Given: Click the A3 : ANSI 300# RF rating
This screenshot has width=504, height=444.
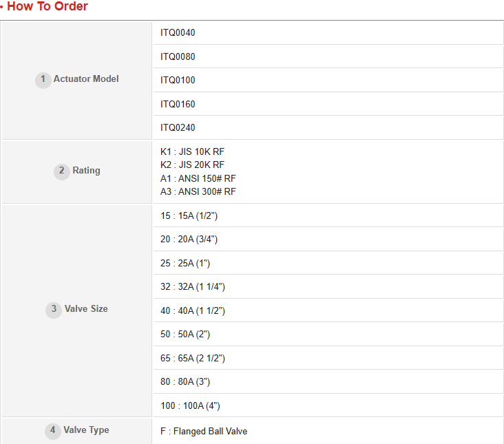Looking at the screenshot, I should tap(198, 192).
